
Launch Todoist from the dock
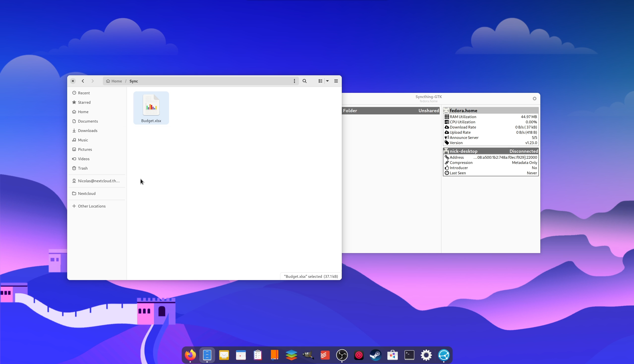click(325, 355)
